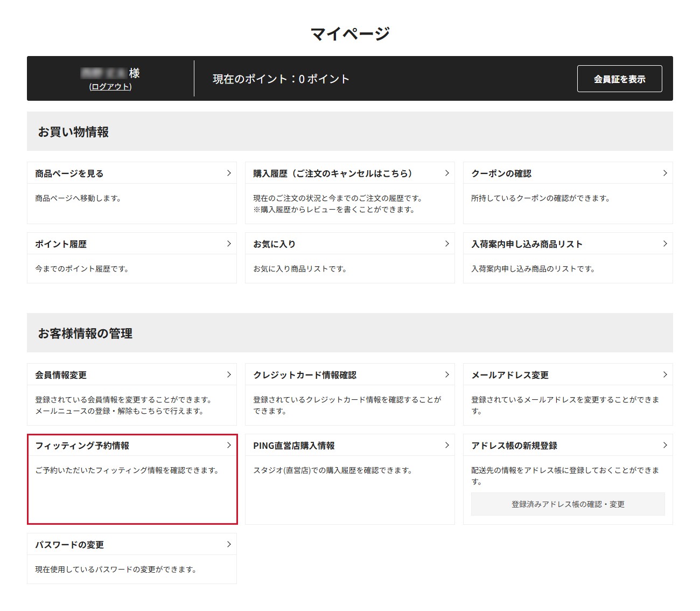700x611 pixels.
Task: Click description 所持しているクーポンの確認ができます。
Action: coord(541,198)
